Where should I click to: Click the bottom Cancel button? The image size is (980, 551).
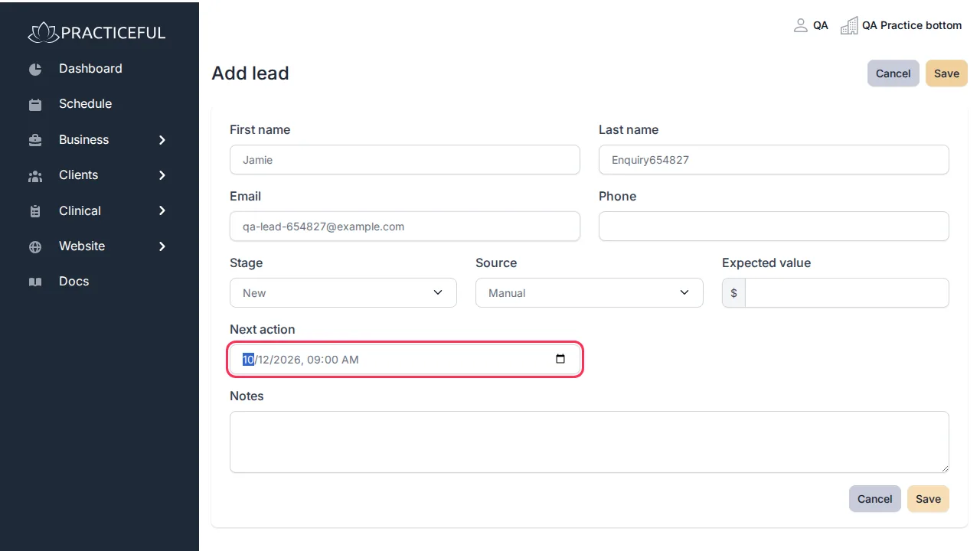click(874, 499)
